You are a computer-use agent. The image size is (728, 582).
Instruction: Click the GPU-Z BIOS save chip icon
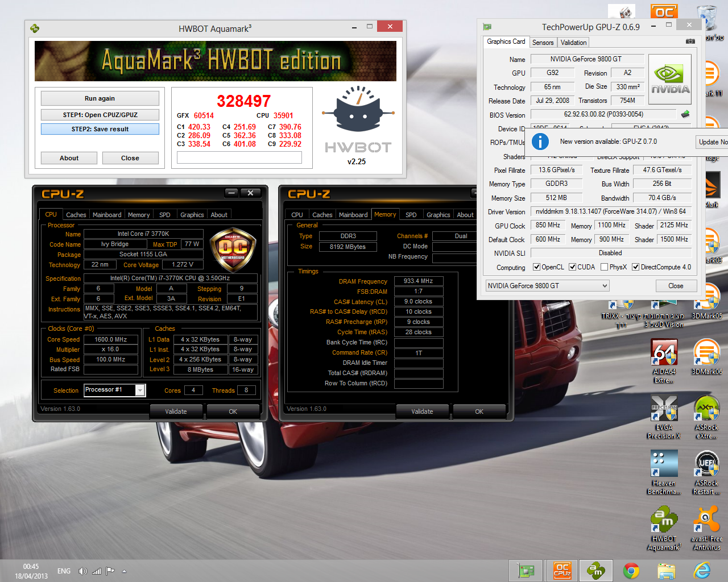[685, 114]
